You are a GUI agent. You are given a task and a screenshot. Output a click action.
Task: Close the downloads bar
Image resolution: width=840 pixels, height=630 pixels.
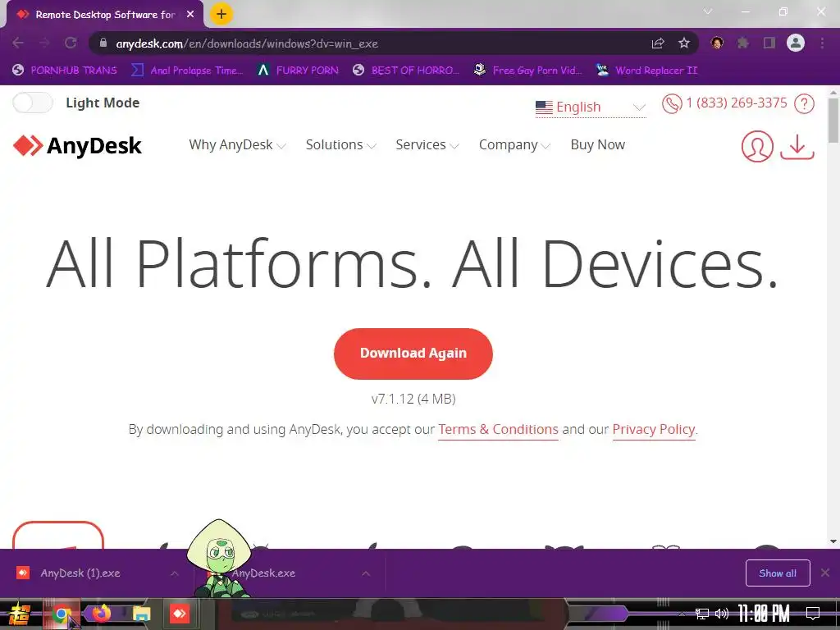tap(825, 573)
